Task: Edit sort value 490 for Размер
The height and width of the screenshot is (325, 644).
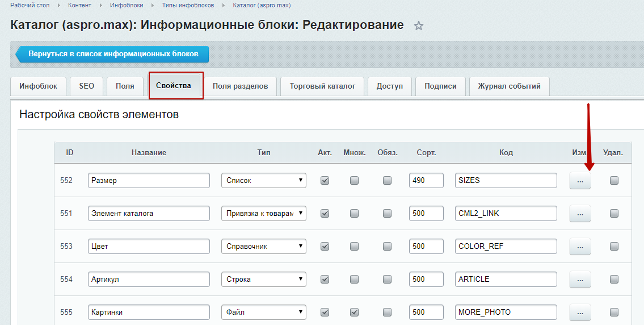Action: click(x=426, y=180)
